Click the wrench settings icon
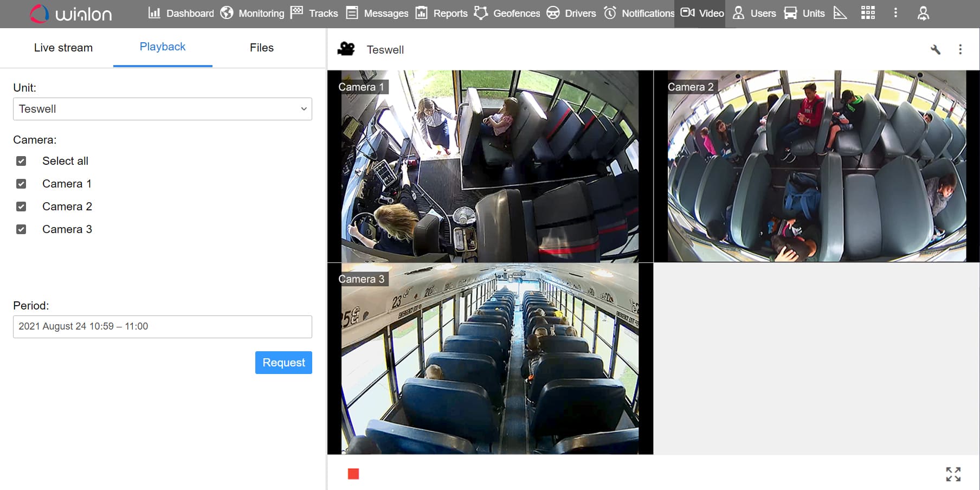The width and height of the screenshot is (980, 490). (x=935, y=50)
